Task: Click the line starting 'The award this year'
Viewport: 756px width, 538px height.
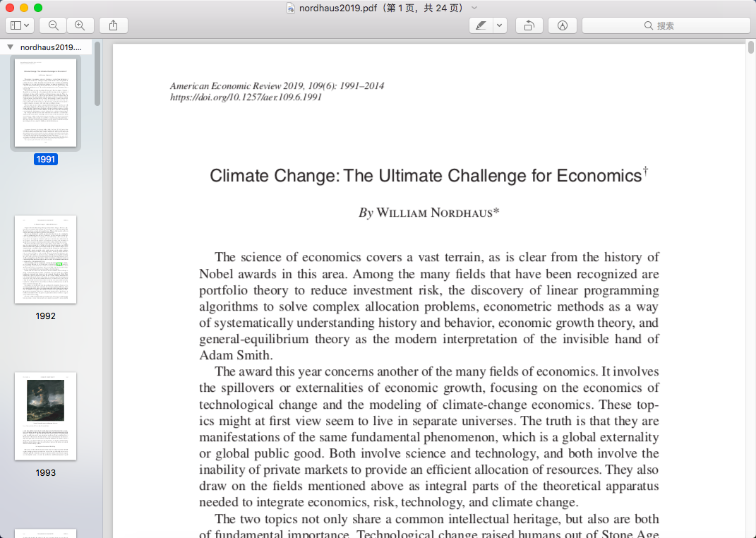Action: [x=437, y=371]
